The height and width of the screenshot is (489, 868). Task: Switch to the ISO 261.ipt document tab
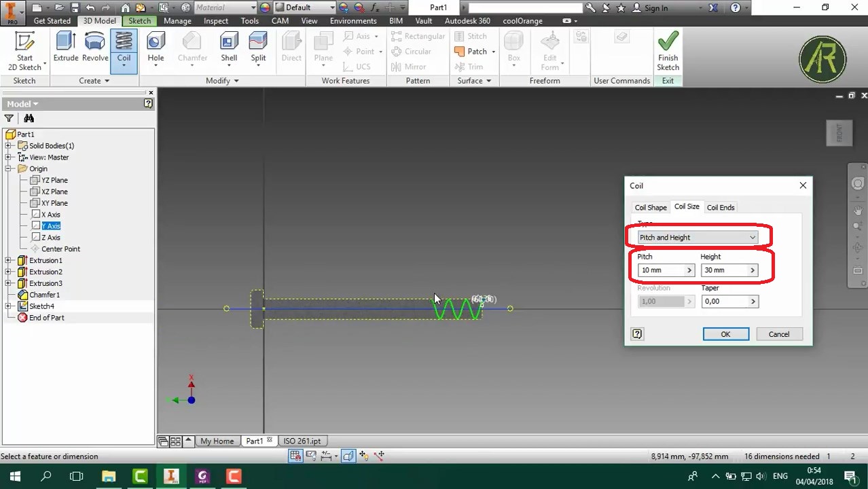point(302,441)
